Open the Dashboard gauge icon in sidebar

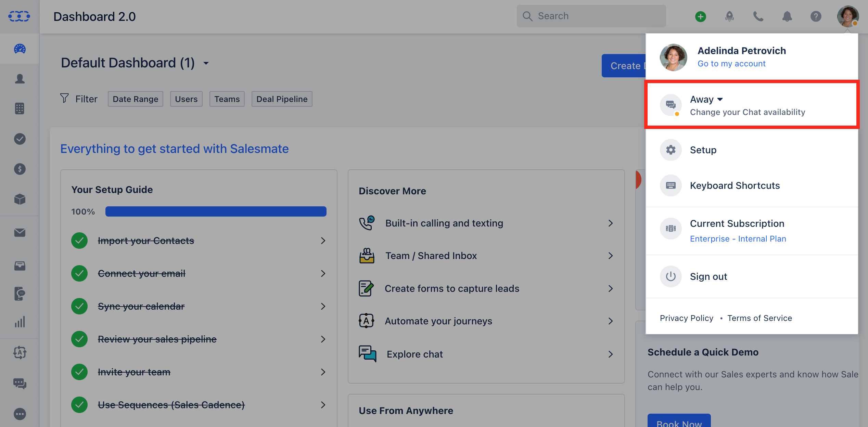20,49
